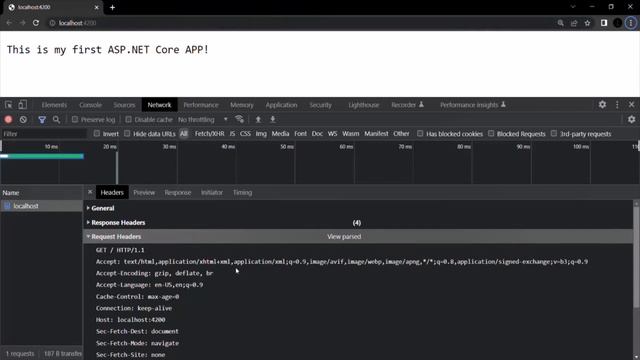Open network search magnifier icon

[x=56, y=120]
